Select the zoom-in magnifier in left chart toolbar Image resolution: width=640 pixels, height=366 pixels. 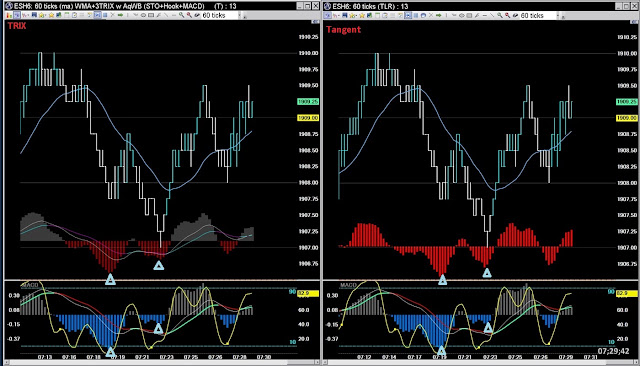(x=181, y=15)
